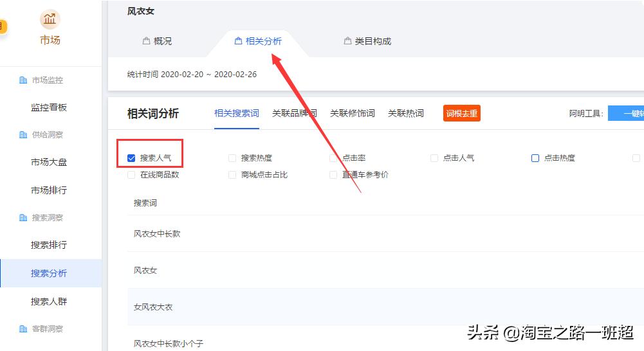644x351 pixels.
Task: Click the building icon beside 供给洞察
Action: click(23, 134)
